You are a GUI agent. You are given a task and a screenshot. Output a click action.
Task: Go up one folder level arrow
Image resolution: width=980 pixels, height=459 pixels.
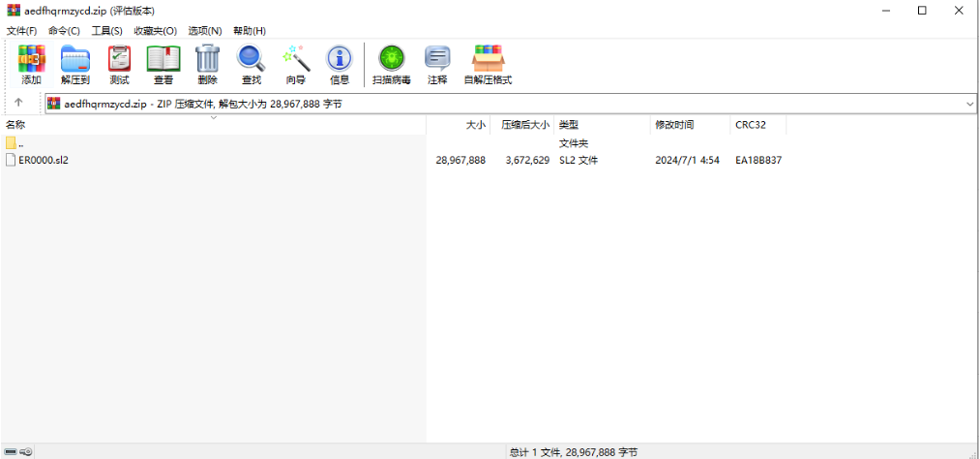(18, 103)
